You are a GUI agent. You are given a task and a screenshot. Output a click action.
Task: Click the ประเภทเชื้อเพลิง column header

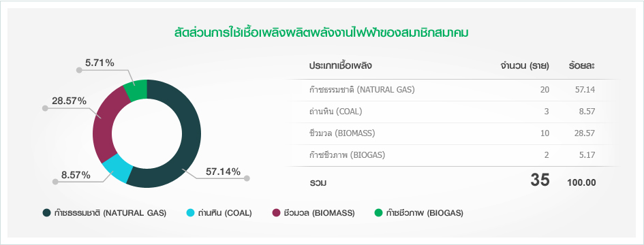[341, 65]
